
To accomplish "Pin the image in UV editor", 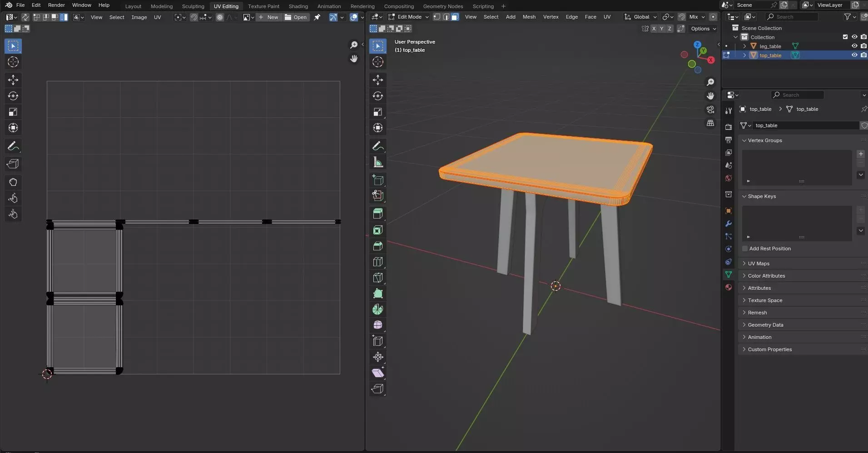I will tap(317, 17).
